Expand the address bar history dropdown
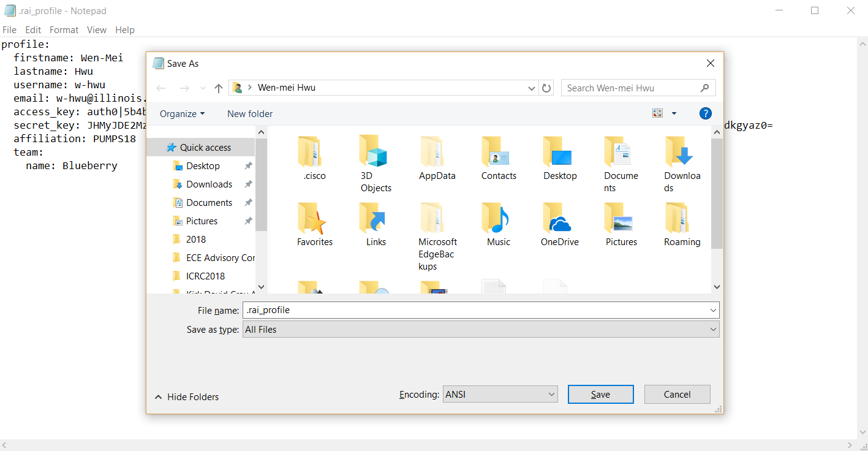This screenshot has height=451, width=868. [532, 88]
